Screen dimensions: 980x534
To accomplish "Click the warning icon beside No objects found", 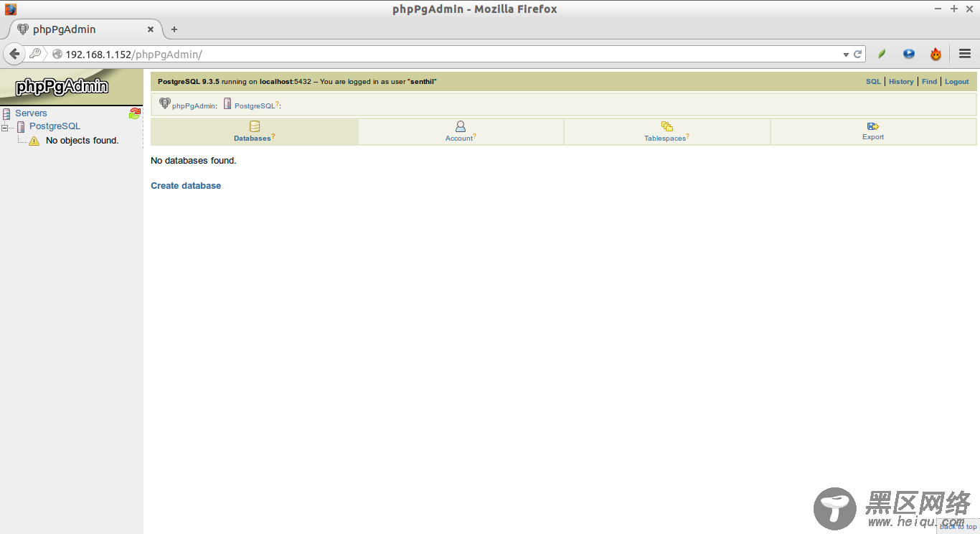I will coord(34,141).
